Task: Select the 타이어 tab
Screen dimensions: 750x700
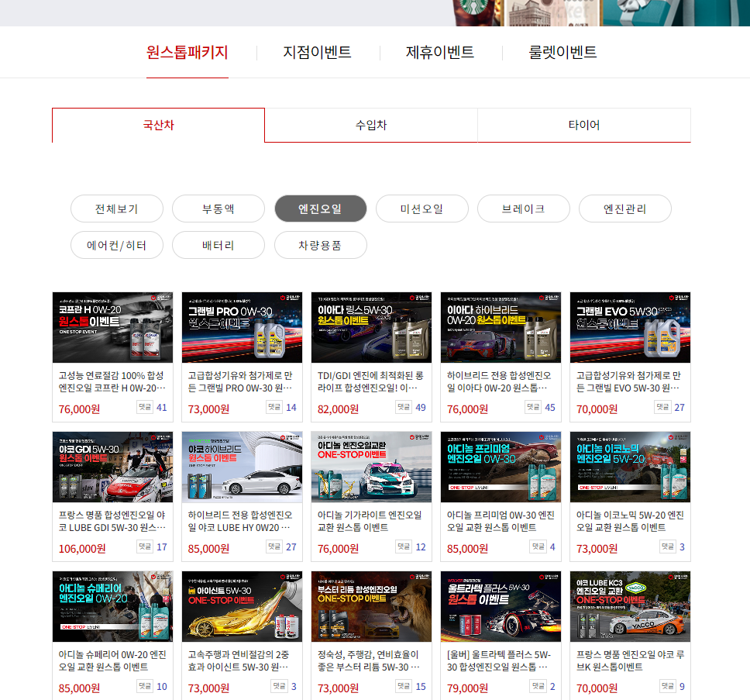Action: pyautogui.click(x=584, y=126)
